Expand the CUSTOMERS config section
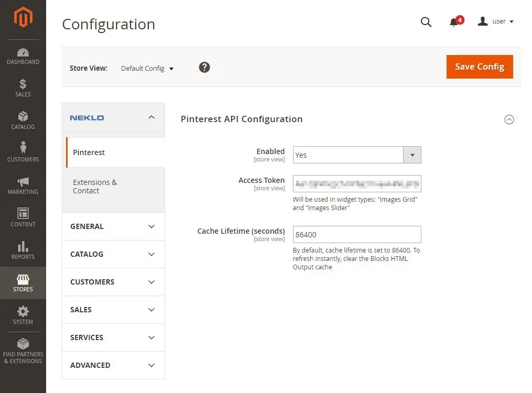This screenshot has height=393, width=532. [113, 282]
